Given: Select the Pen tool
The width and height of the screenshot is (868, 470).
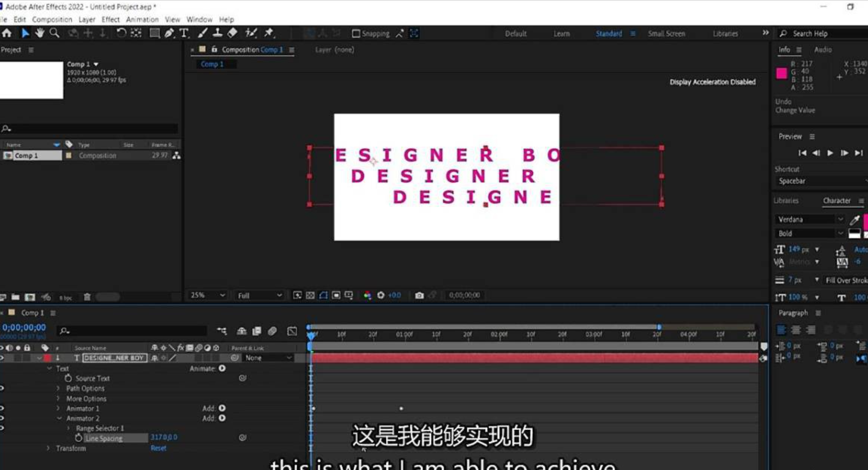Looking at the screenshot, I should point(169,33).
